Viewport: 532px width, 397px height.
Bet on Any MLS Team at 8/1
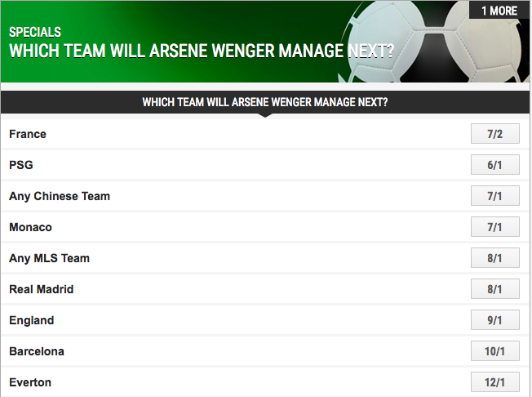click(494, 258)
